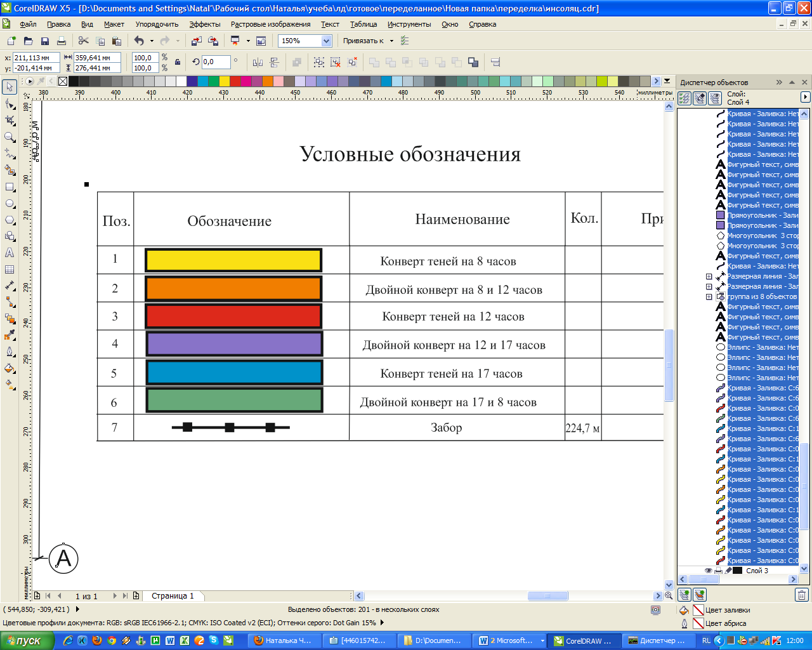Select the Basic shapes tool
The image size is (812, 650).
coord(10,236)
